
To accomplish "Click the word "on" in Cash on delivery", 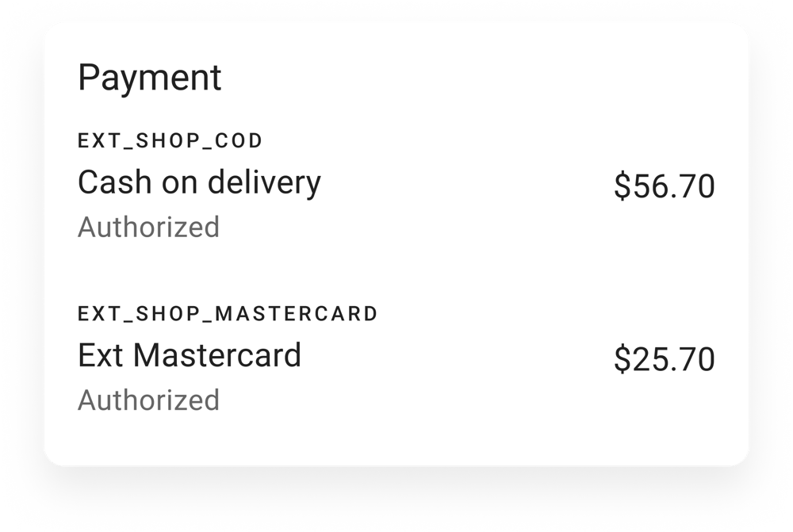I will [179, 183].
